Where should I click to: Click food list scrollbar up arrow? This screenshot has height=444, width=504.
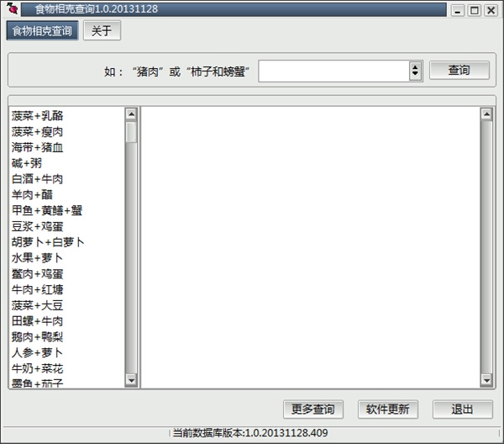pos(131,114)
